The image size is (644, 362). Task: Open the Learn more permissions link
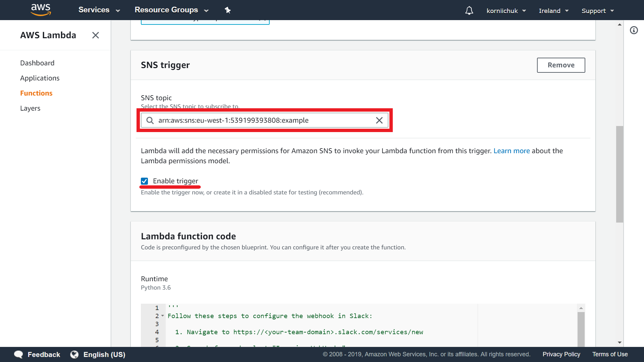pyautogui.click(x=511, y=151)
